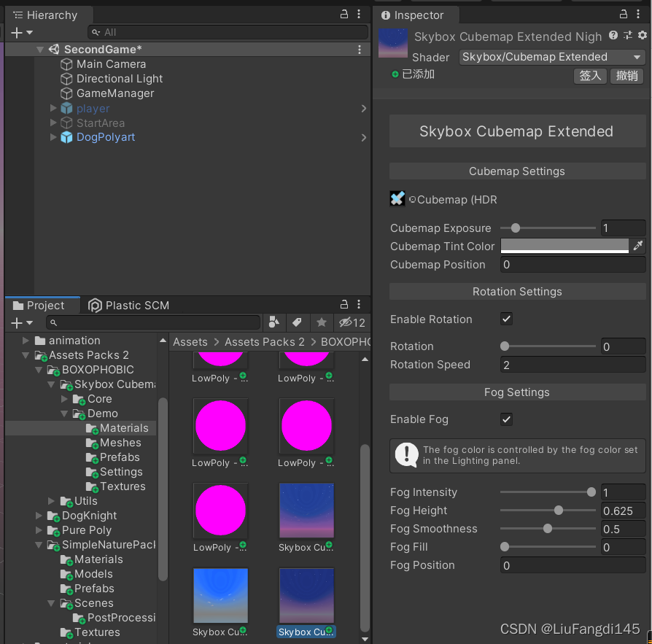Click asset grid scroll up arrow
Viewport: 652px width, 644px height.
(365, 360)
